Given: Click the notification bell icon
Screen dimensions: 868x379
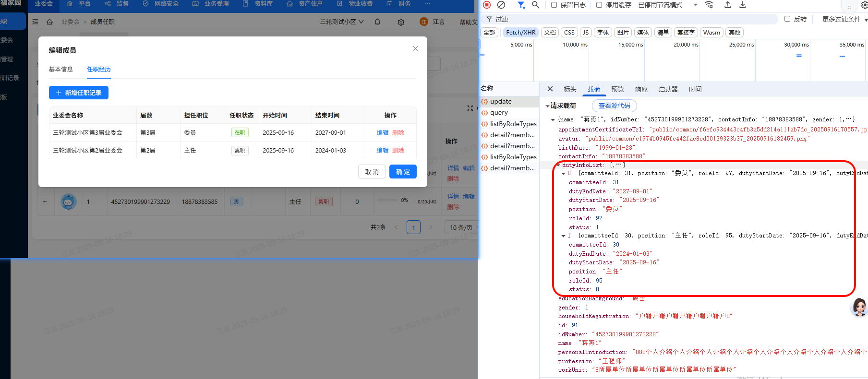Looking at the screenshot, I should pos(377,22).
